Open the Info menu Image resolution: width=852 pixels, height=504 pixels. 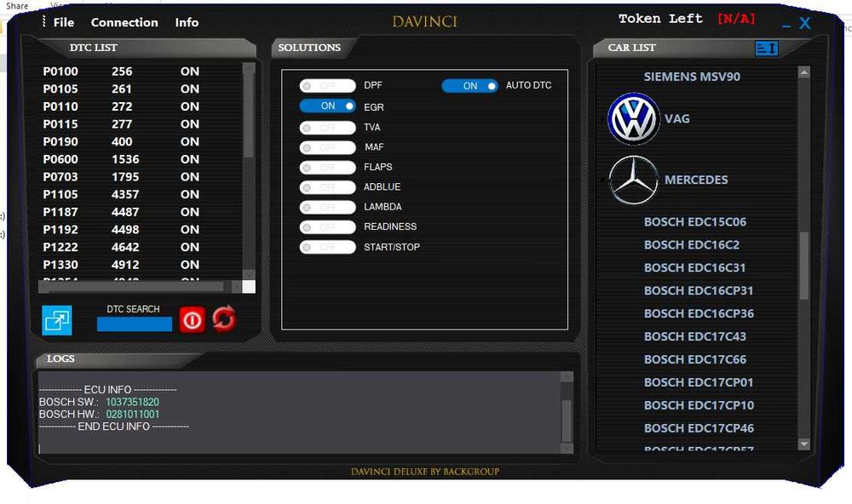[x=187, y=22]
